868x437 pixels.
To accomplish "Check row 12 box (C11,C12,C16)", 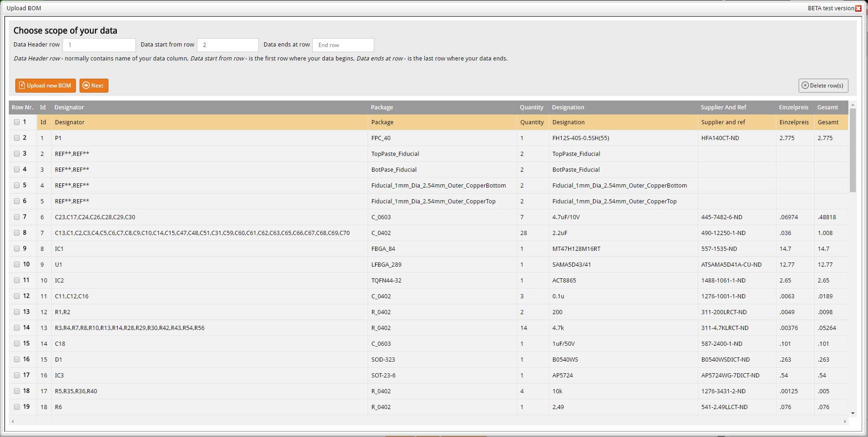I will pos(17,296).
